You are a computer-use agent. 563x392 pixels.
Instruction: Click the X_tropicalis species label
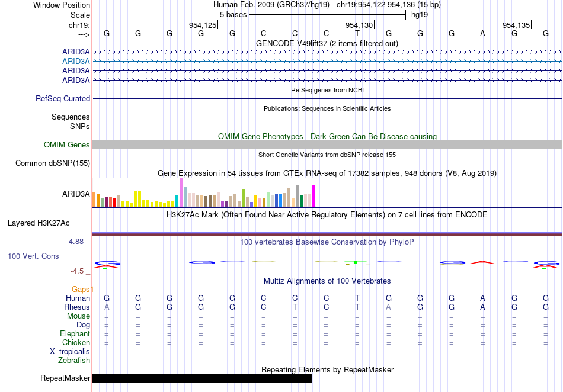[x=70, y=352]
